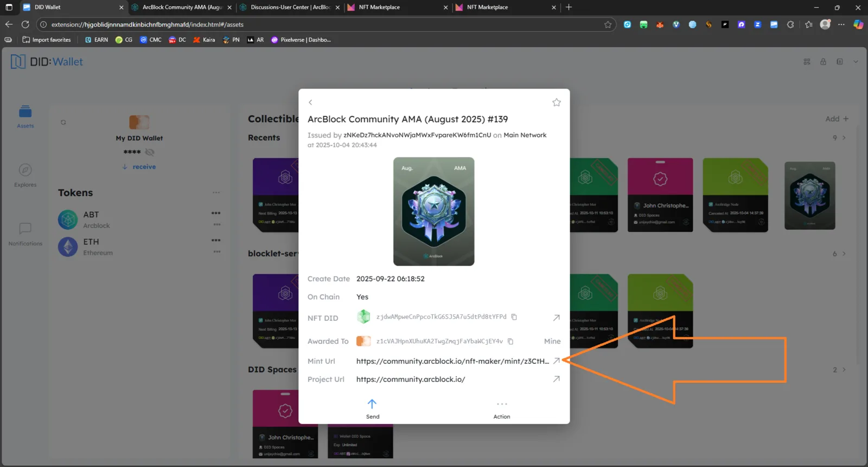This screenshot has height=467, width=868.
Task: Open the Tokens more options menu
Action: coord(216,193)
